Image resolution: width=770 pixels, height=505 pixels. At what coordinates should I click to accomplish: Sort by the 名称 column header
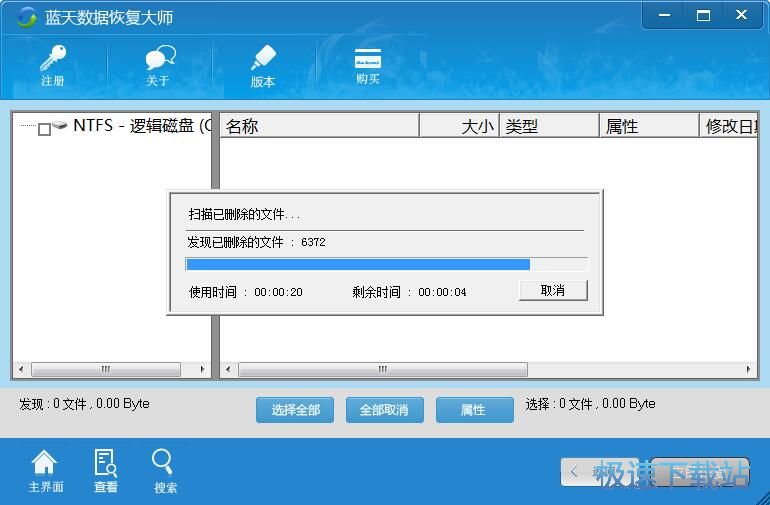click(319, 126)
